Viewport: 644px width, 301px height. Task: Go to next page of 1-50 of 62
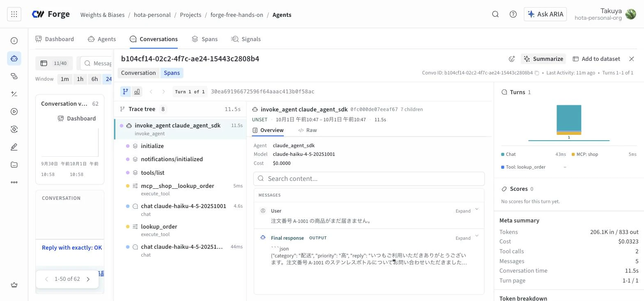pos(88,279)
